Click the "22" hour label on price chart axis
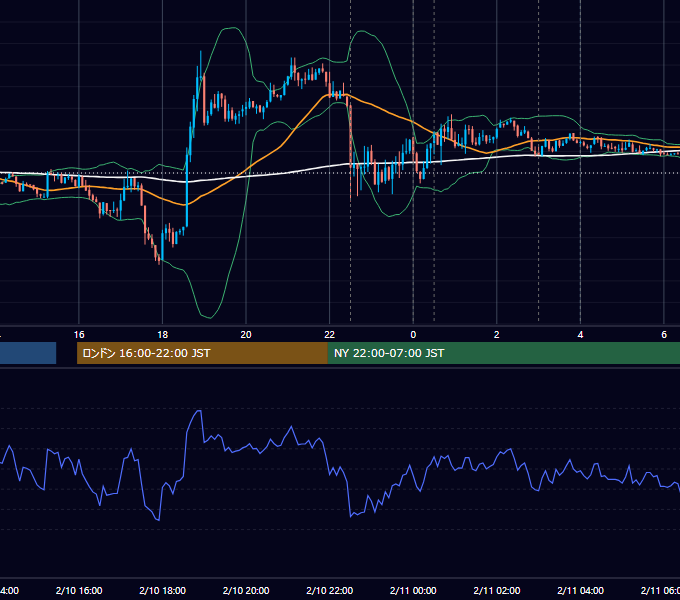Screen dimensions: 680x600 point(330,335)
